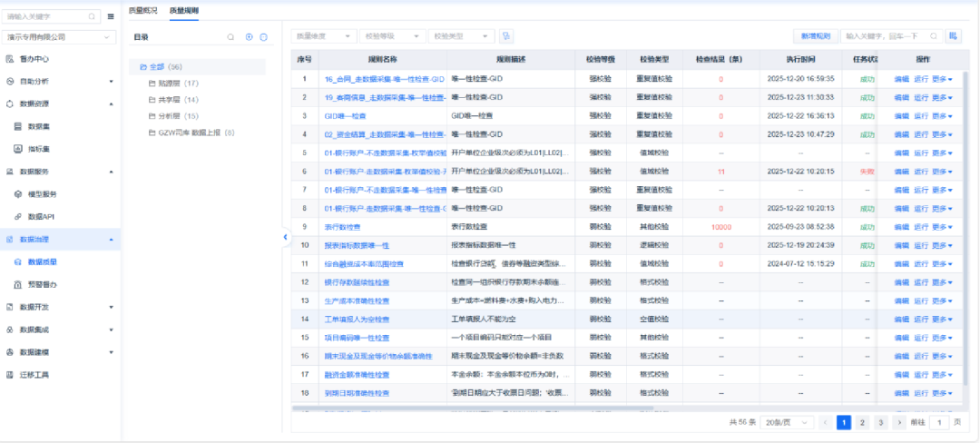The width and height of the screenshot is (980, 443).
Task: Go to page 2 in pagination
Action: [x=861, y=422]
